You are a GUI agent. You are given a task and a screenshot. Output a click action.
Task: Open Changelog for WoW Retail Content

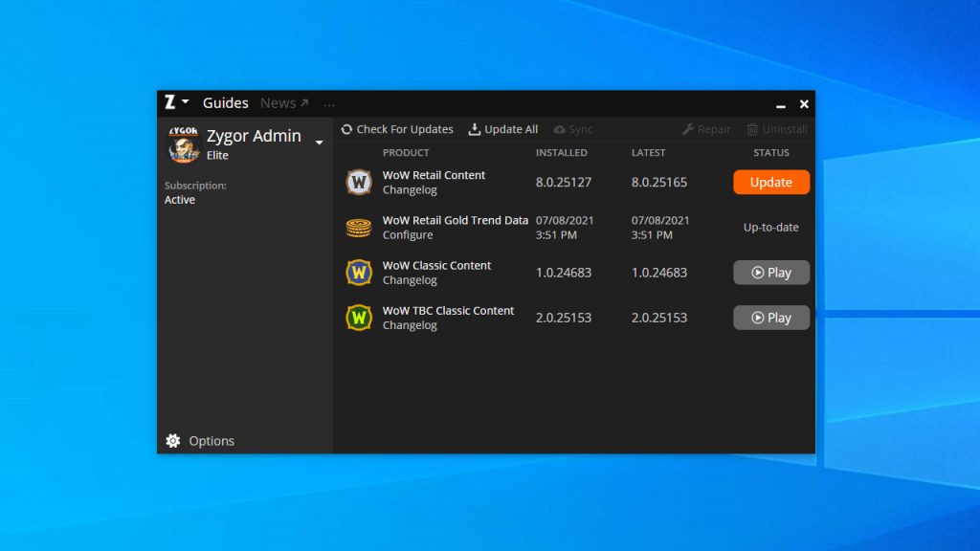[410, 190]
